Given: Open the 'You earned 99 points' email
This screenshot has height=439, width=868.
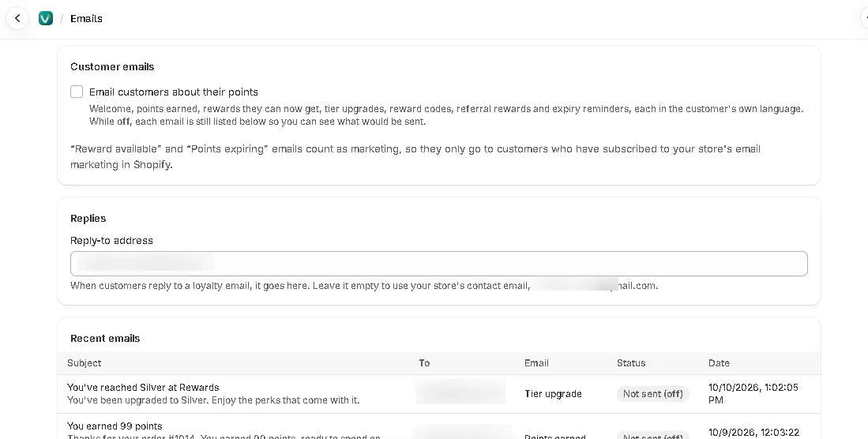Looking at the screenshot, I should coord(115,426).
